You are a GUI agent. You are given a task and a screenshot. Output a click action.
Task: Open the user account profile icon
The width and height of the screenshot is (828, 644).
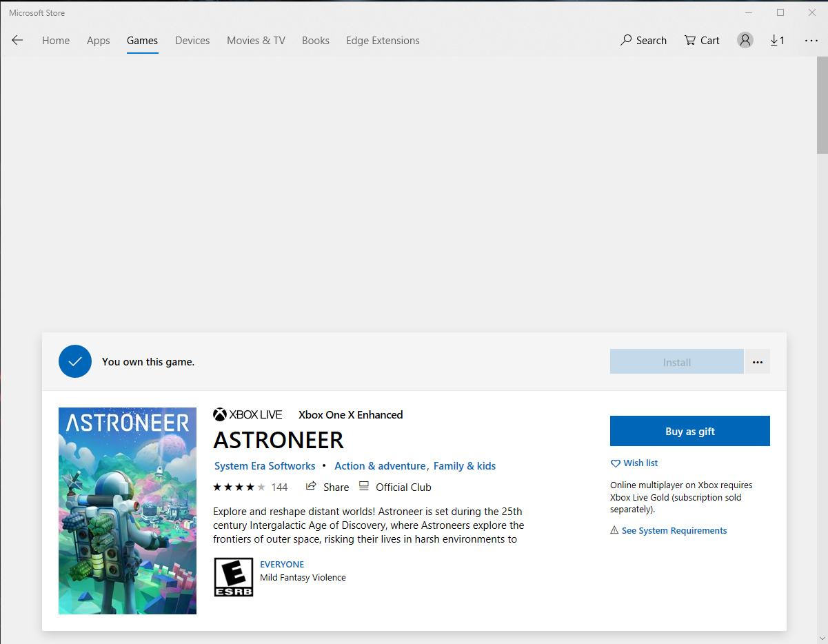click(745, 41)
